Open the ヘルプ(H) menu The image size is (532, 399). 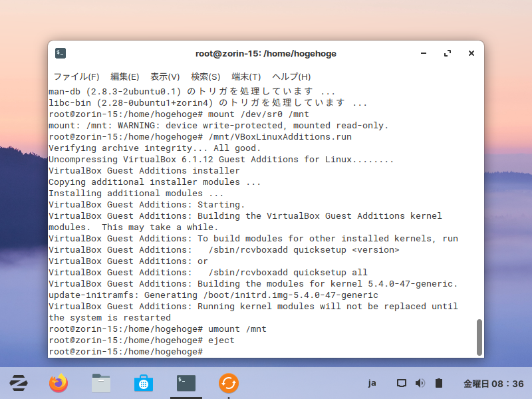[291, 76]
